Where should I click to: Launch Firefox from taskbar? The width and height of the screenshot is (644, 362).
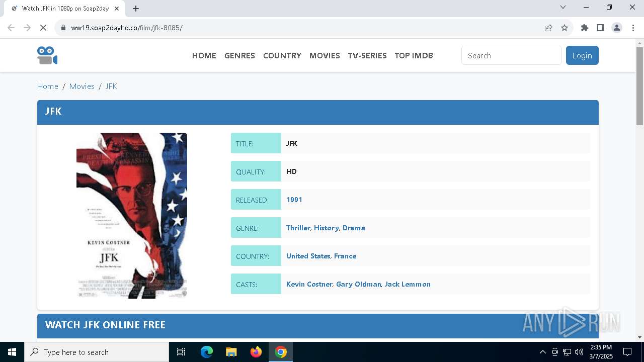(x=256, y=352)
